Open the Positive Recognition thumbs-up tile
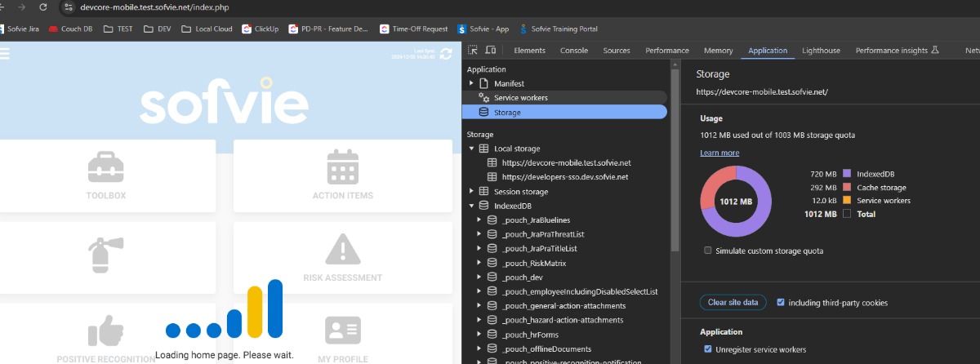The height and width of the screenshot is (364, 980). pyautogui.click(x=106, y=333)
